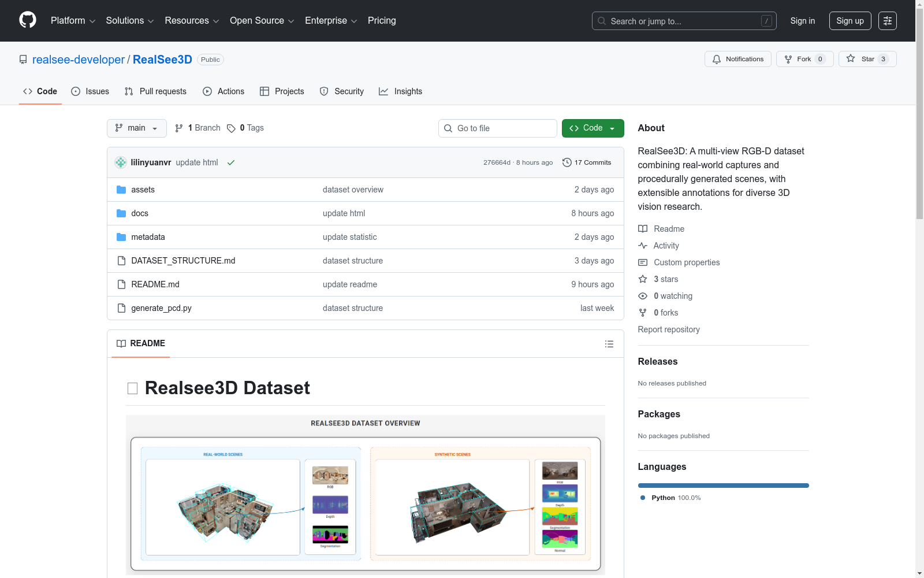The height and width of the screenshot is (578, 924).
Task: Click the Python language bar
Action: click(724, 486)
